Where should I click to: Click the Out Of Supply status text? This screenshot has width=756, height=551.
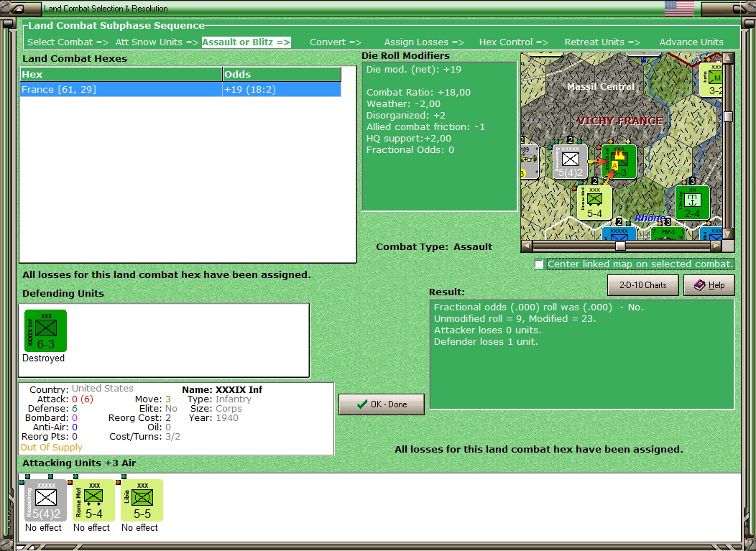click(x=51, y=448)
